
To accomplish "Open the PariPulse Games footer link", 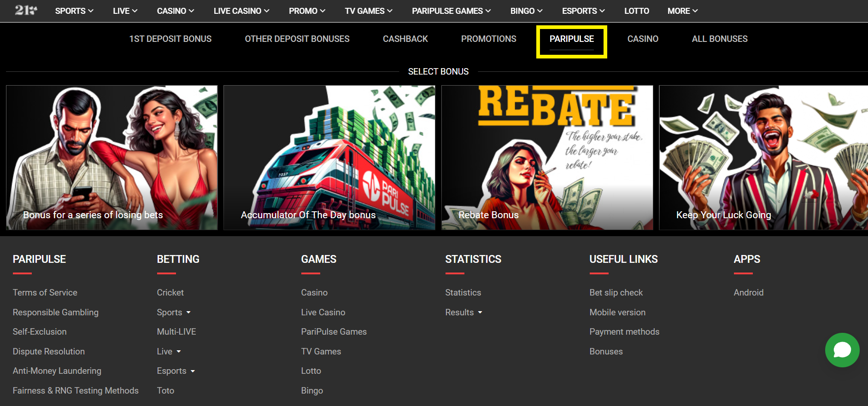I will (x=334, y=332).
